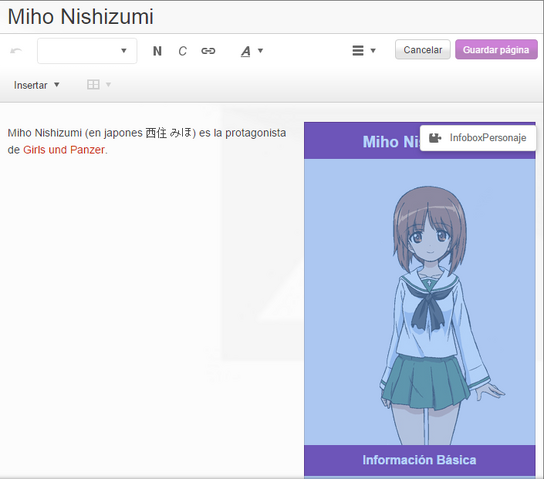Click the Cancelar button
This screenshot has height=479, width=544.
[x=423, y=50]
